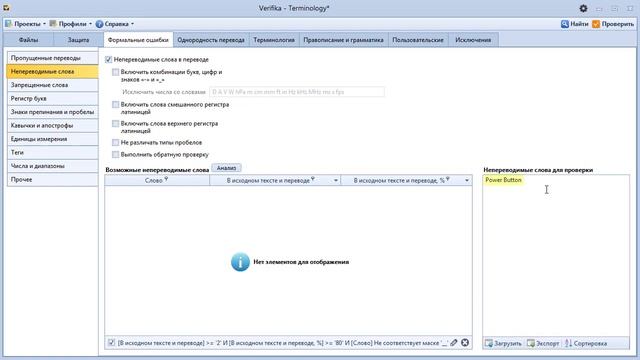Click filter icon on В исходном тексте и переводе column

(313, 180)
